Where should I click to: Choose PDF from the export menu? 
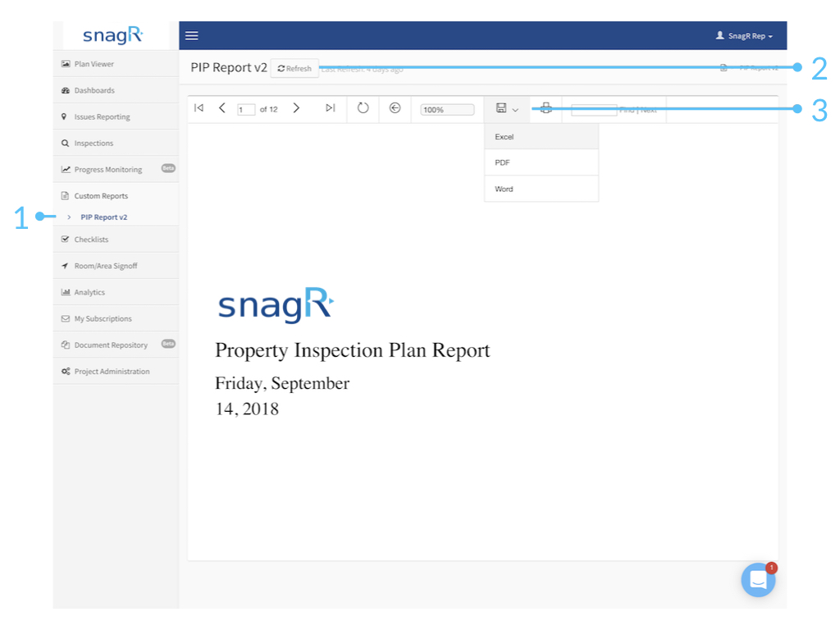click(x=541, y=162)
